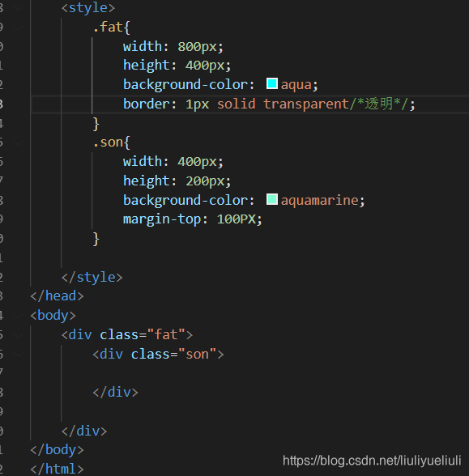The height and width of the screenshot is (476, 469).
Task: Click background-color property in the .fat rule
Action: (185, 85)
